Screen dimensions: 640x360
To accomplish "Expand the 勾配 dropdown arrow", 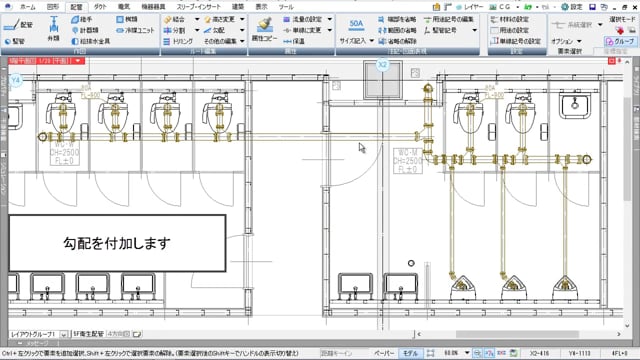I will [x=242, y=30].
